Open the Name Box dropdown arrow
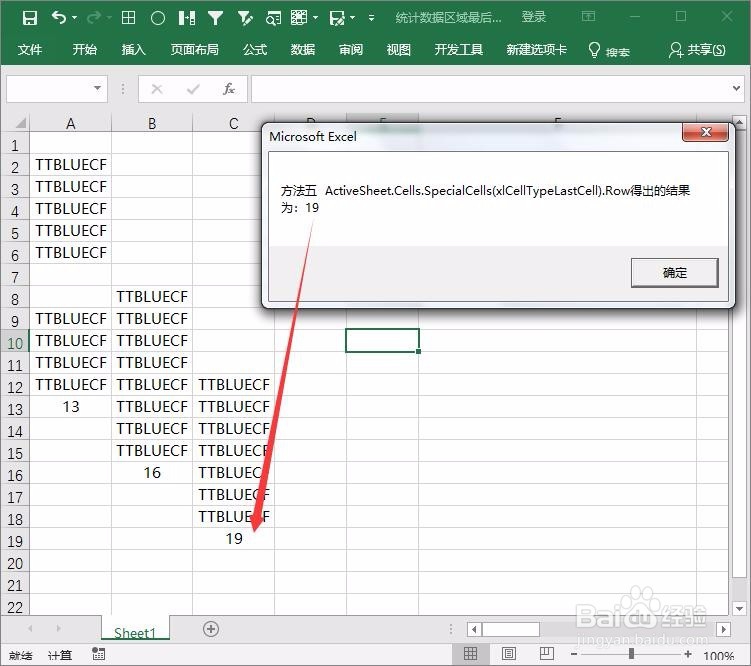Screen dimensions: 751x666 point(98,88)
